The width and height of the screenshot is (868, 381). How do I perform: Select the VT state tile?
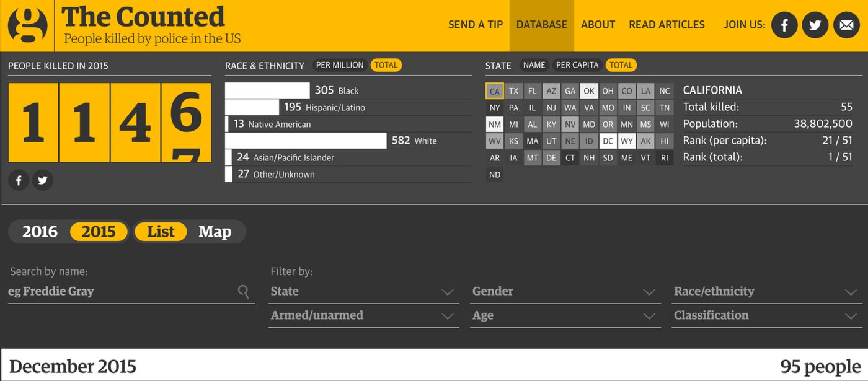point(646,158)
